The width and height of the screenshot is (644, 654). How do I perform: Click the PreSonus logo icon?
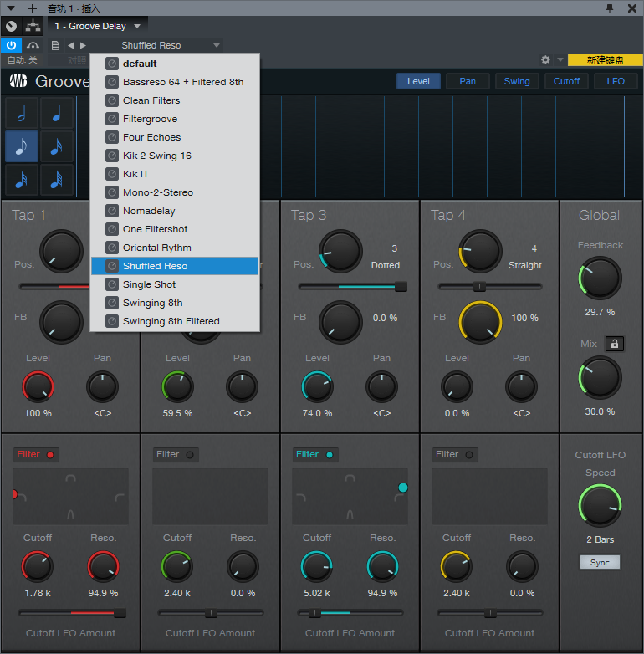(x=18, y=81)
